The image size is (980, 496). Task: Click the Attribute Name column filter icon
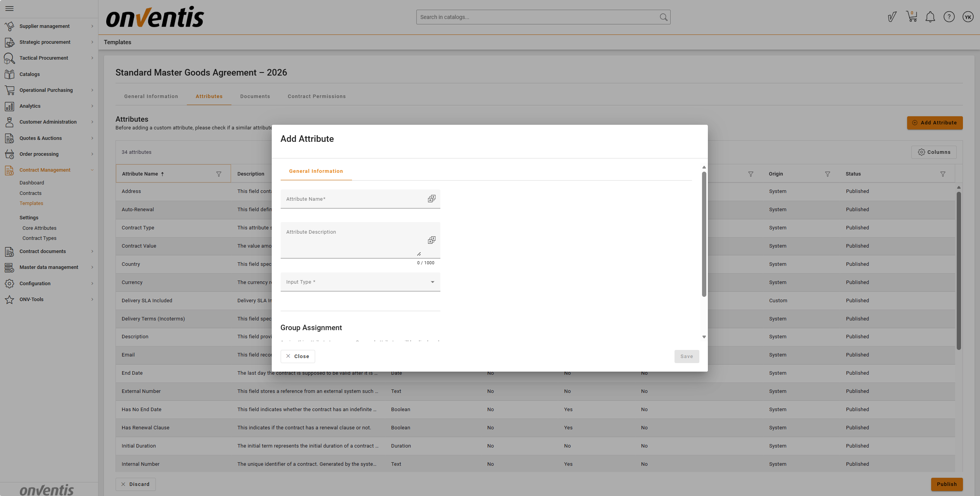point(219,174)
